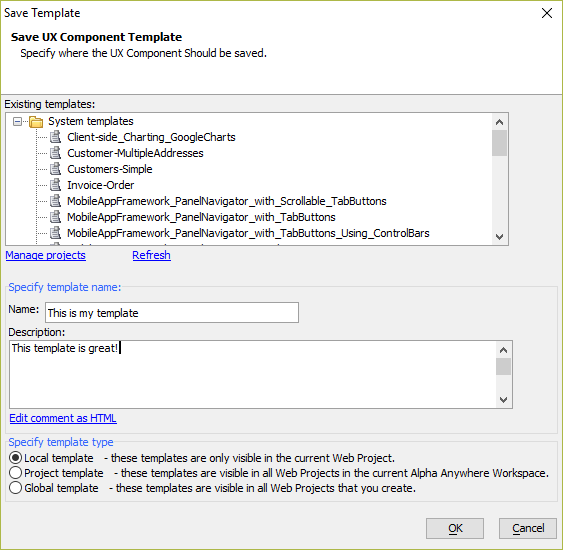This screenshot has height=550, width=563.
Task: Click the PanelNavigator_with_TabButtons template icon
Action: (x=55, y=217)
